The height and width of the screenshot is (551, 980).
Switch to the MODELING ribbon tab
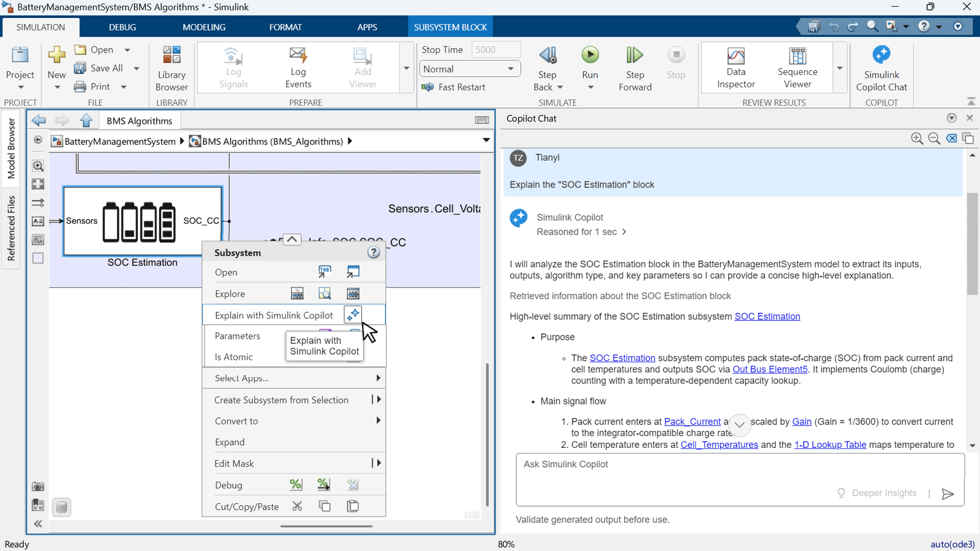tap(204, 27)
